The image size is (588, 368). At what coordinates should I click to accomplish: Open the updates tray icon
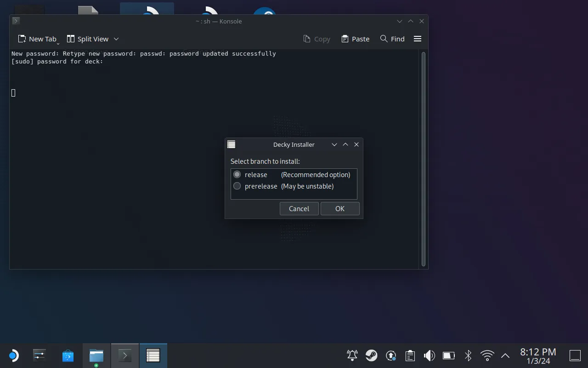tap(391, 356)
